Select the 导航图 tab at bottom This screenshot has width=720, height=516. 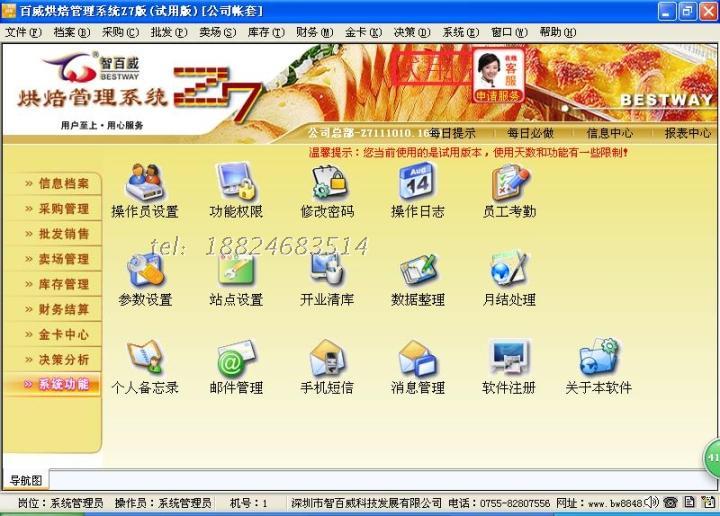(26, 481)
